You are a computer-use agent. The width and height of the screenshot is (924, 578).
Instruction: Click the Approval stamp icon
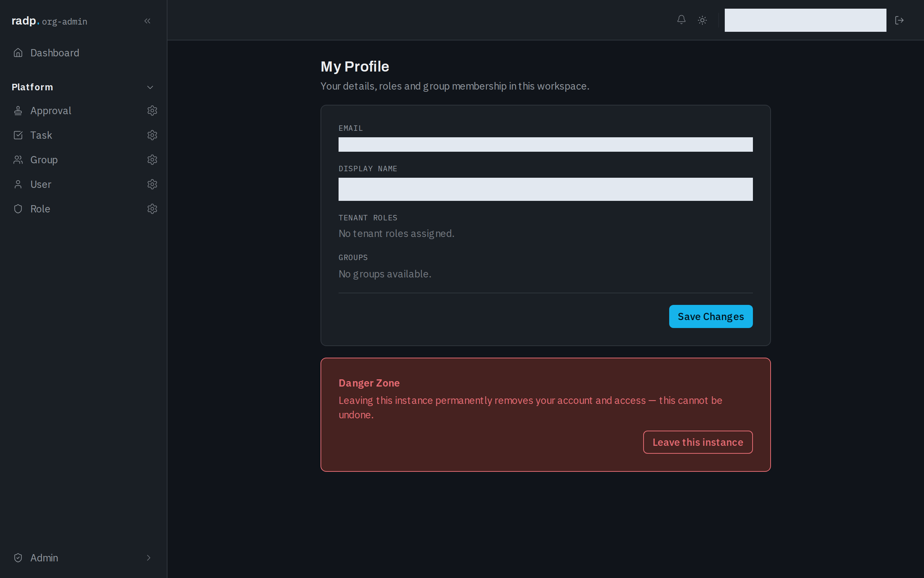(x=18, y=111)
